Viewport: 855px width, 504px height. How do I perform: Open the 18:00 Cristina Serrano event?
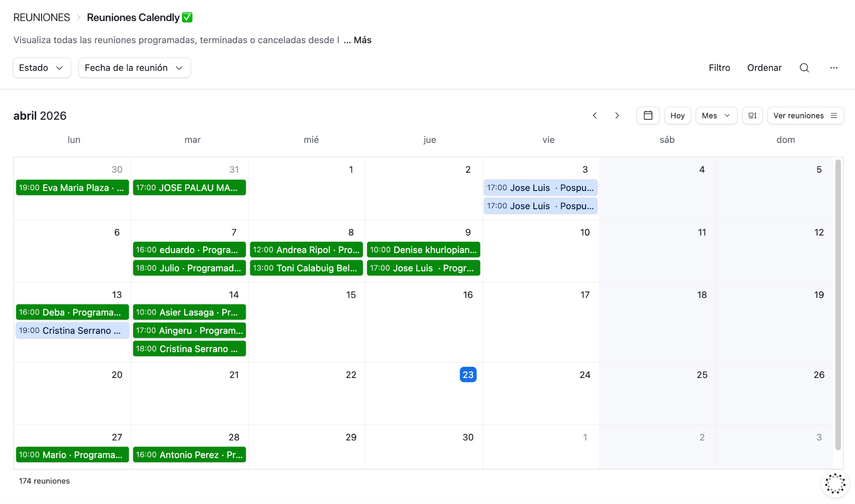[189, 349]
